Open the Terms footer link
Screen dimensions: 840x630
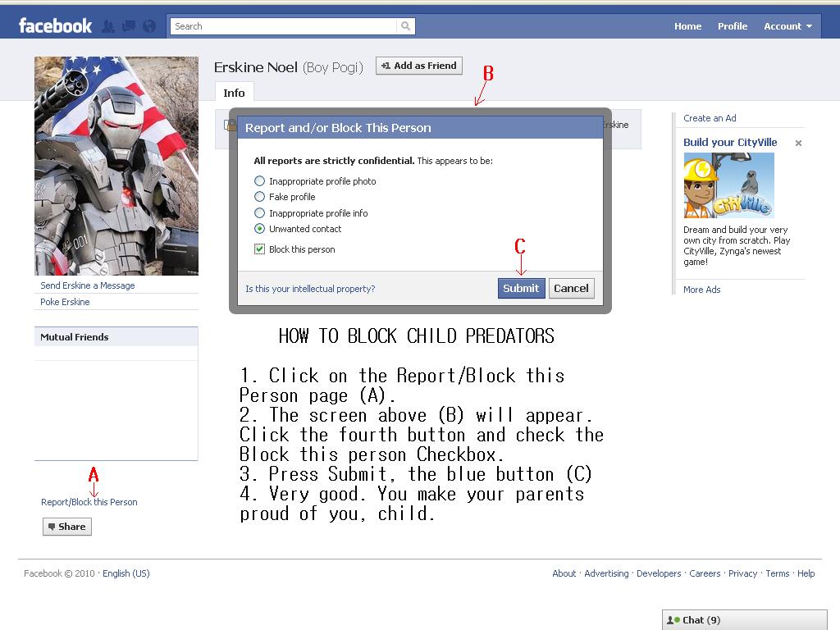778,573
